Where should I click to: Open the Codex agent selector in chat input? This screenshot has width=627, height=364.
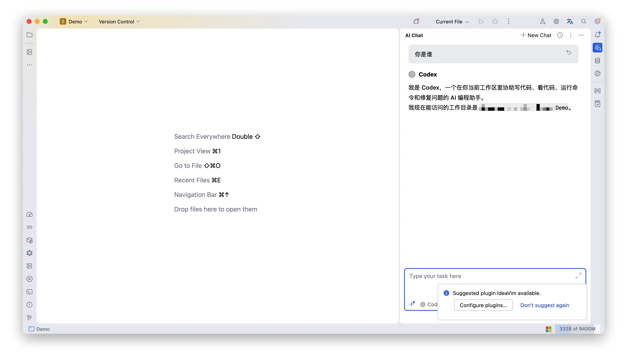tap(428, 304)
